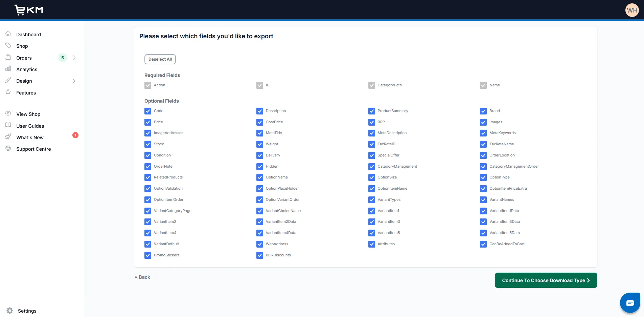
Task: Click the What's New rocket icon
Action: pyautogui.click(x=8, y=137)
